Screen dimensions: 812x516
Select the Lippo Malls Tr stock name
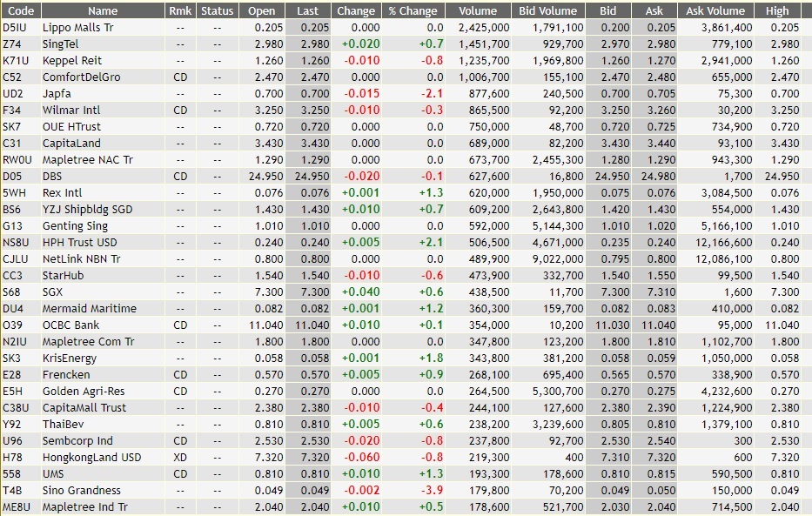tap(77, 28)
